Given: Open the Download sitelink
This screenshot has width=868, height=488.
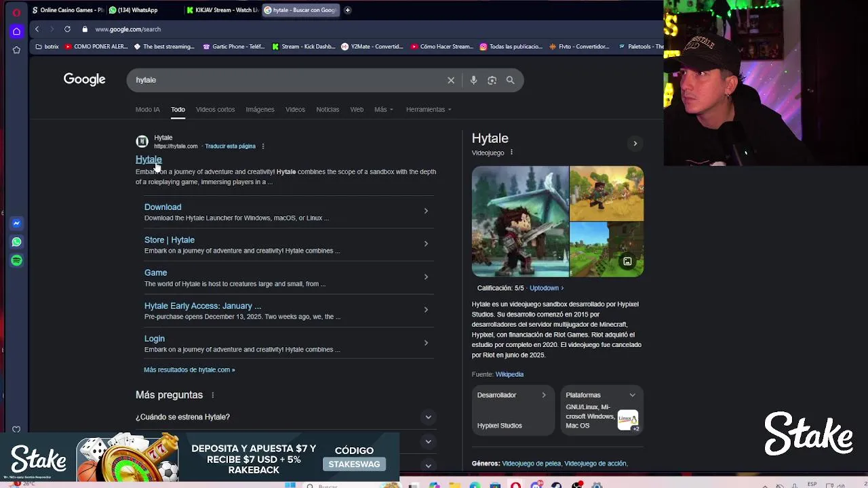Looking at the screenshot, I should [163, 207].
